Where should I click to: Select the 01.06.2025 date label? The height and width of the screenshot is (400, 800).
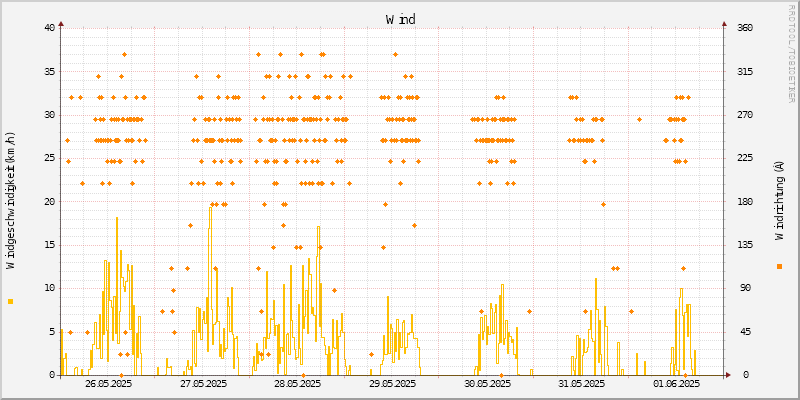676,383
